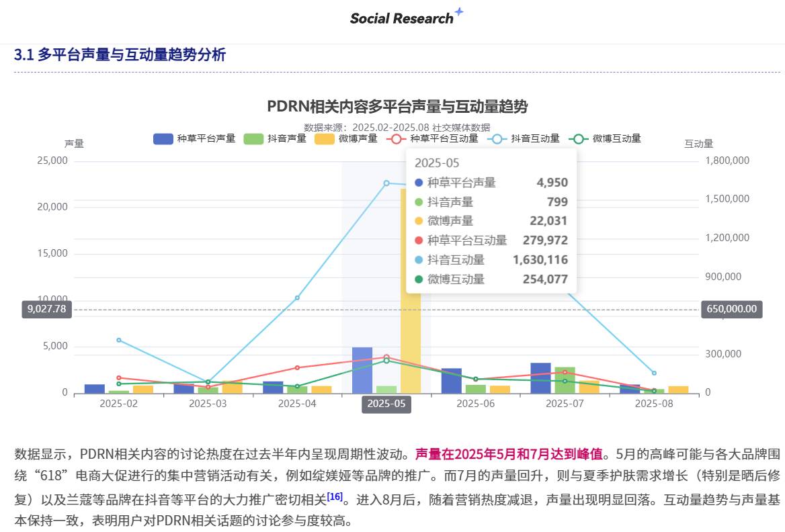The height and width of the screenshot is (532, 785).
Task: Click the sparkle icon beside Social Research
Action: click(459, 12)
